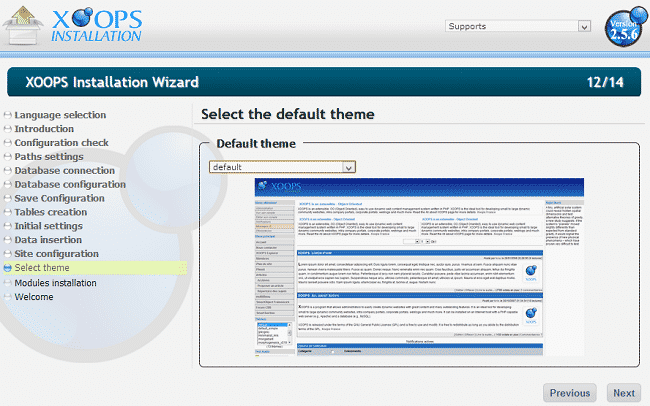Go to Introduction step
The height and width of the screenshot is (406, 650).
click(x=44, y=129)
